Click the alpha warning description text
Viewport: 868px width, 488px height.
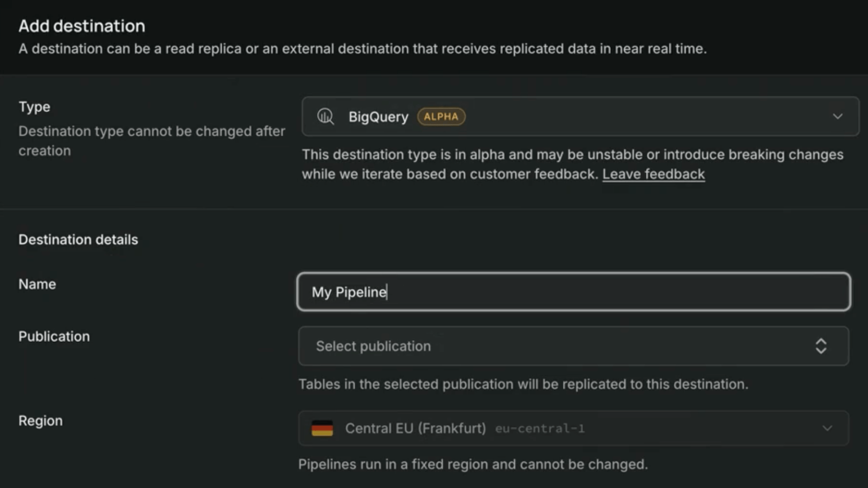(573, 164)
